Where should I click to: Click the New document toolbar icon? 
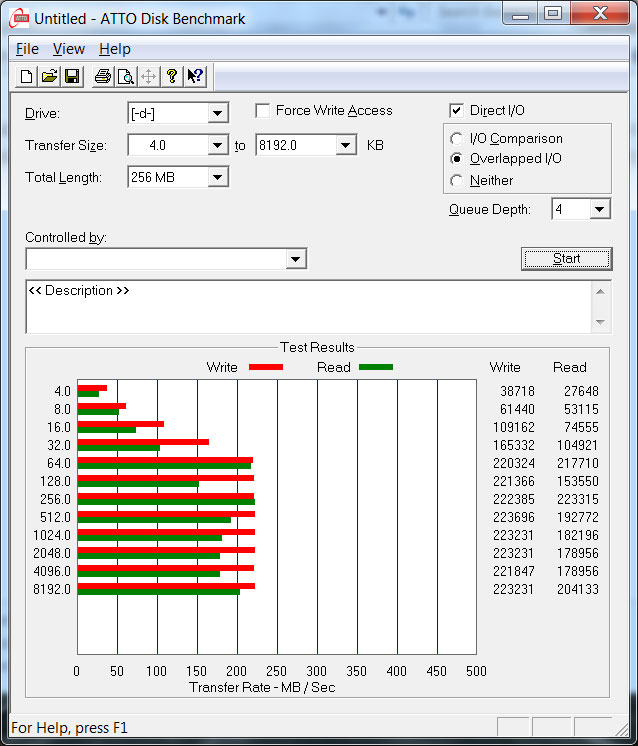click(27, 76)
